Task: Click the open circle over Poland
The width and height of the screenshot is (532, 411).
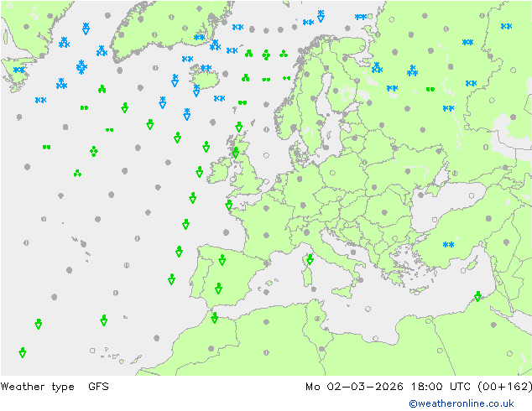Action: (x=333, y=173)
